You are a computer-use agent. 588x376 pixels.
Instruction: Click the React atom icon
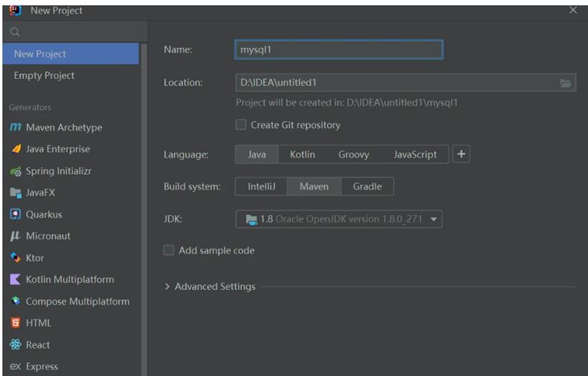tap(15, 344)
